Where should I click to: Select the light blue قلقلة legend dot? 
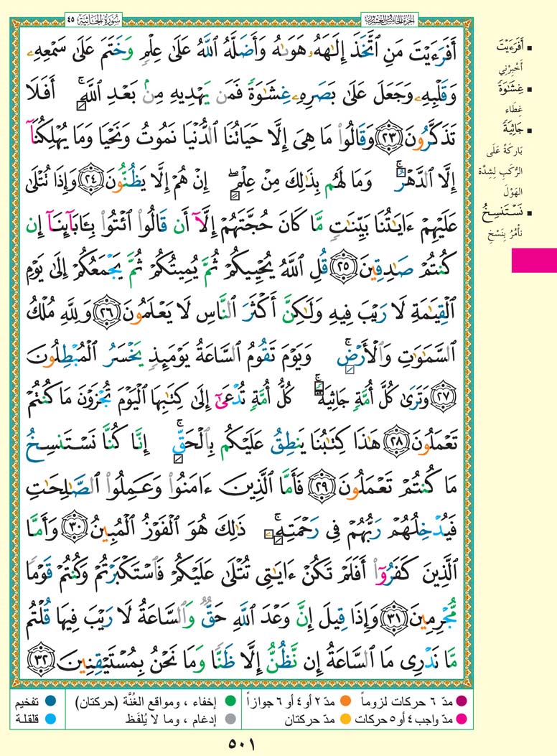(x=52, y=716)
